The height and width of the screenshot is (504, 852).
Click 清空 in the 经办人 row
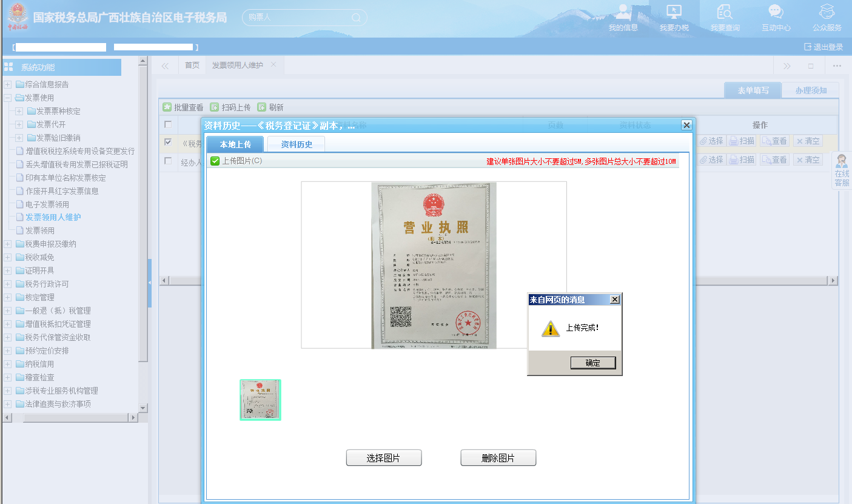[808, 160]
